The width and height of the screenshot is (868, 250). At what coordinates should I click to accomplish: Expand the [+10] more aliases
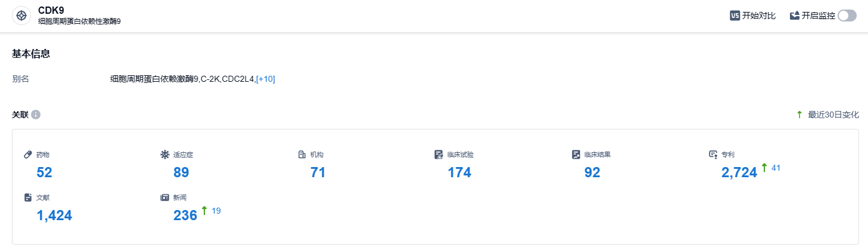265,79
